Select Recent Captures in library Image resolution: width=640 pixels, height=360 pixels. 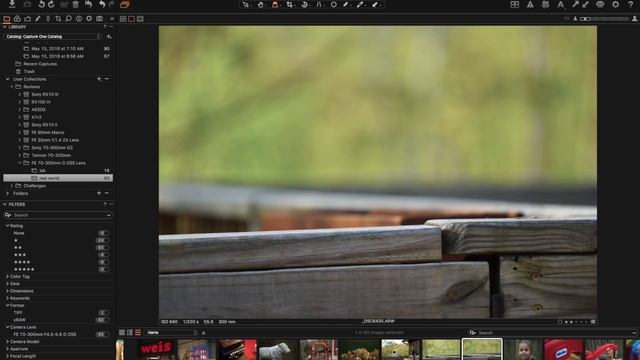click(40, 64)
